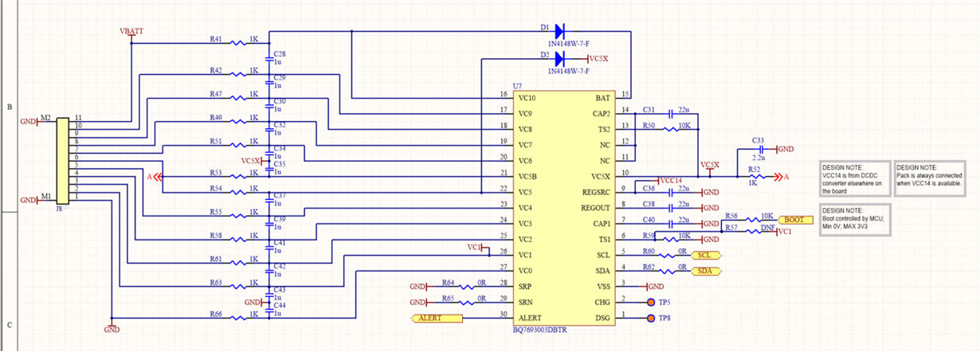Select the D2 diode symbol

tap(559, 59)
